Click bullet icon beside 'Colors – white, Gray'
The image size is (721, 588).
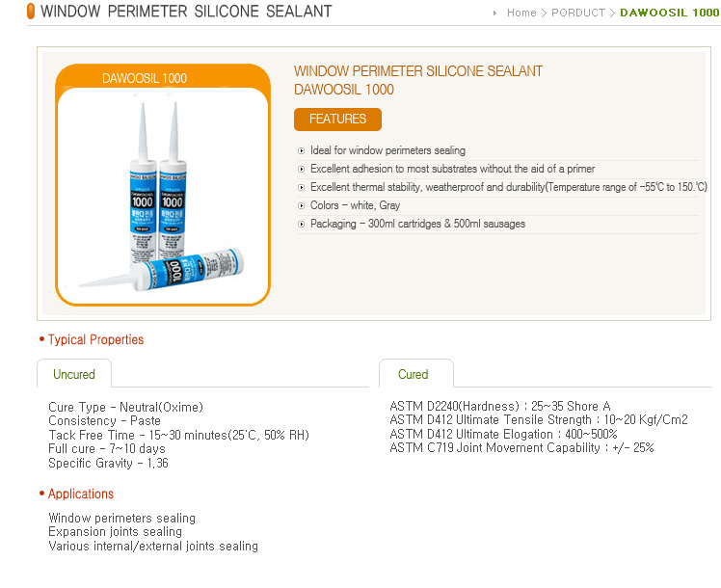(301, 206)
